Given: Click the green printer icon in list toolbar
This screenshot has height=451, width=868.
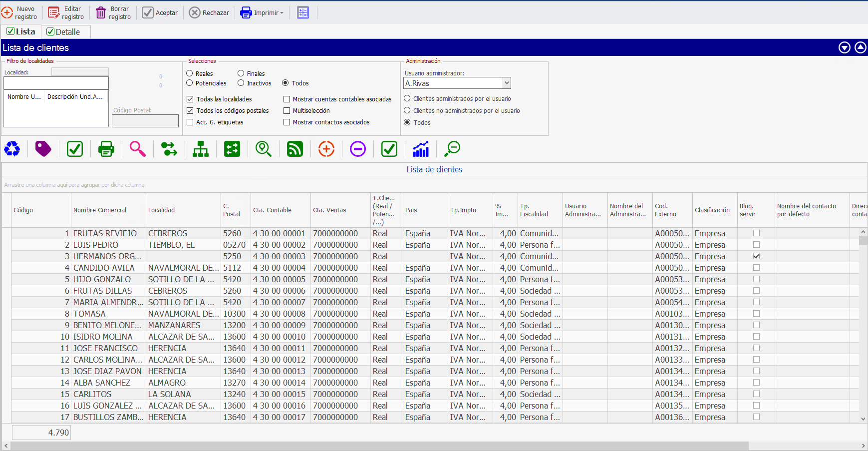Looking at the screenshot, I should point(106,149).
